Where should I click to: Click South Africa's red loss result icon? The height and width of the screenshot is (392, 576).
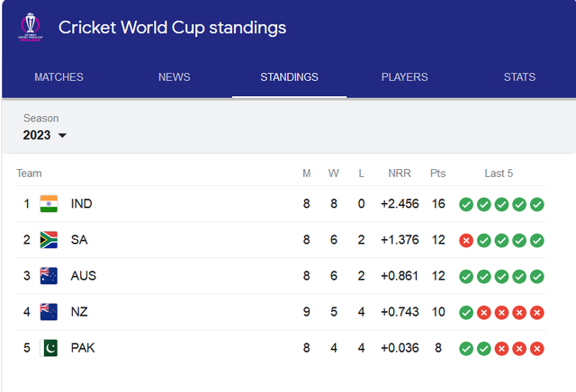click(466, 241)
